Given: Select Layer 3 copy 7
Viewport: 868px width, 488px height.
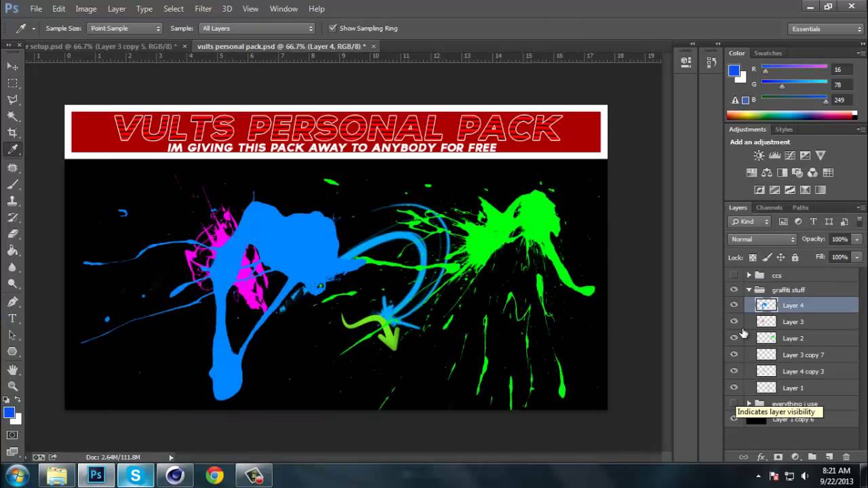Looking at the screenshot, I should [x=802, y=354].
